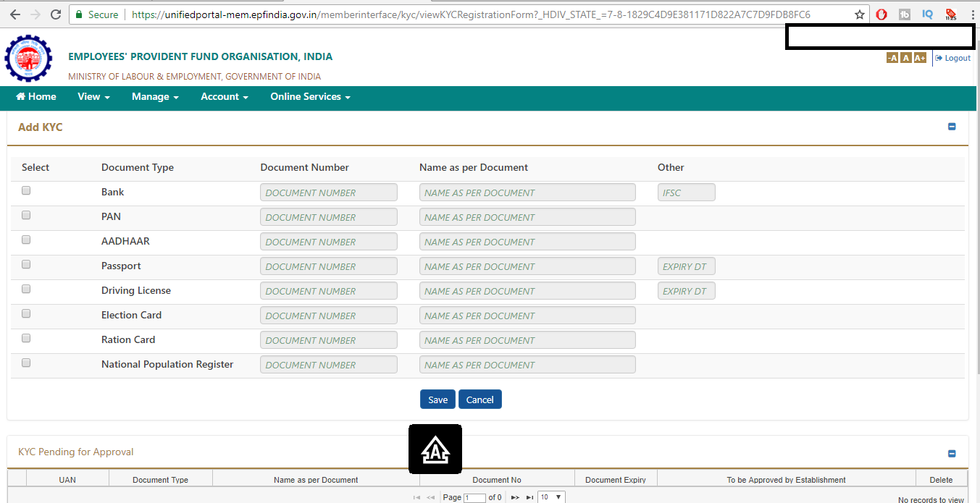This screenshot has width=980, height=503.
Task: Open the Online Services menu
Action: (x=310, y=97)
